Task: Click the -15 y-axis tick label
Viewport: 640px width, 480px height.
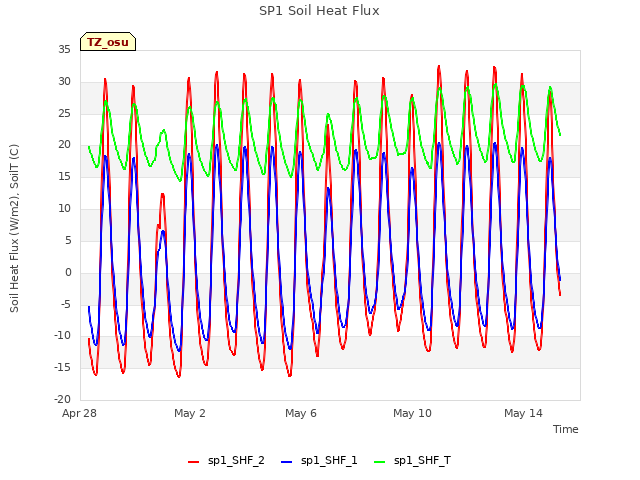Action: pos(62,367)
